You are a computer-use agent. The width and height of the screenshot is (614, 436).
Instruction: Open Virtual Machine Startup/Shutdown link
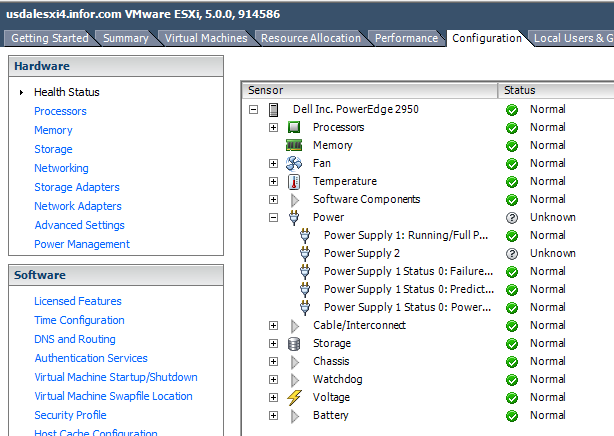116,377
